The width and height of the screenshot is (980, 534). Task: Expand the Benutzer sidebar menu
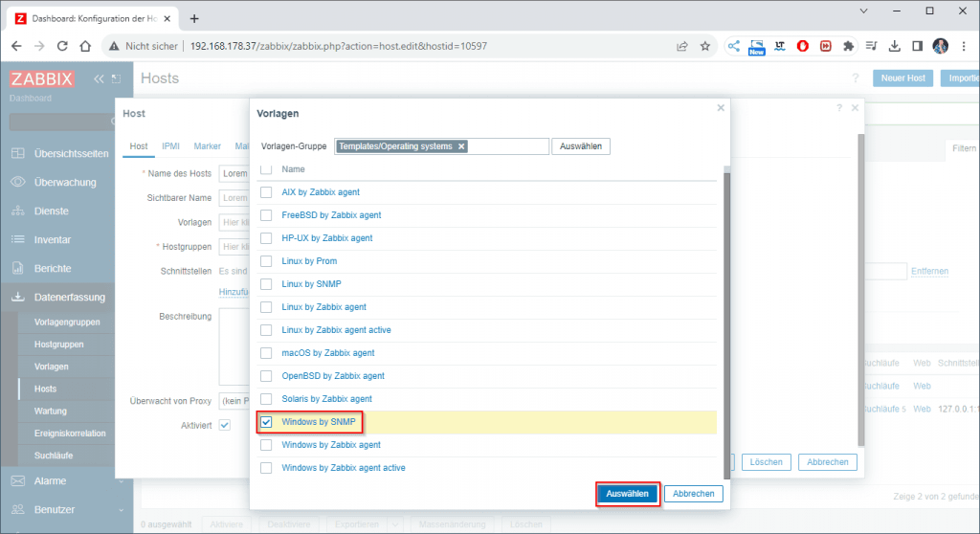point(67,509)
